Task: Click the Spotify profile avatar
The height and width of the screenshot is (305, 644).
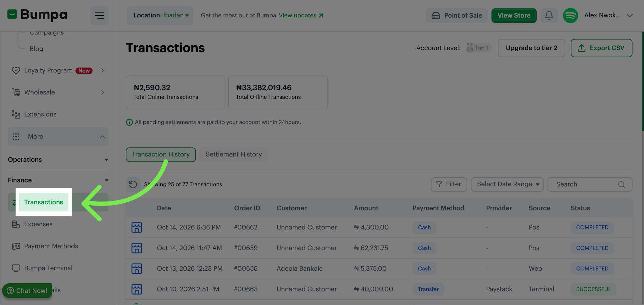Action: pos(570,15)
